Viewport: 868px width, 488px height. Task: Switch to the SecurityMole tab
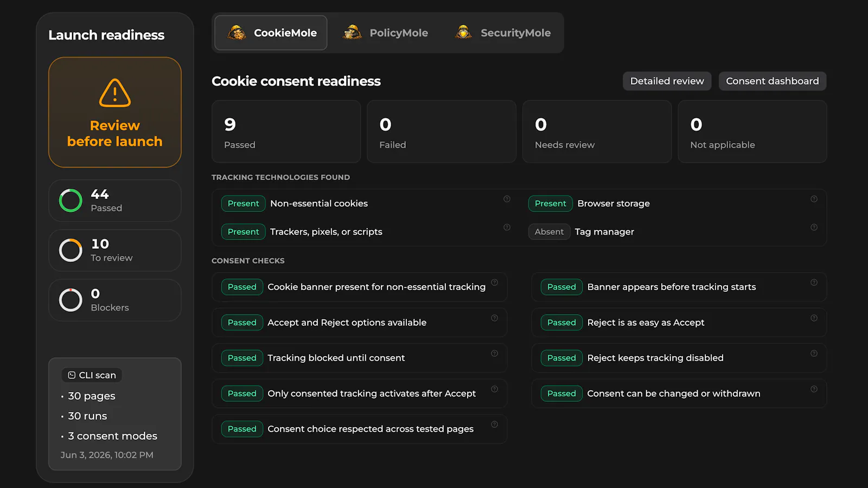503,33
